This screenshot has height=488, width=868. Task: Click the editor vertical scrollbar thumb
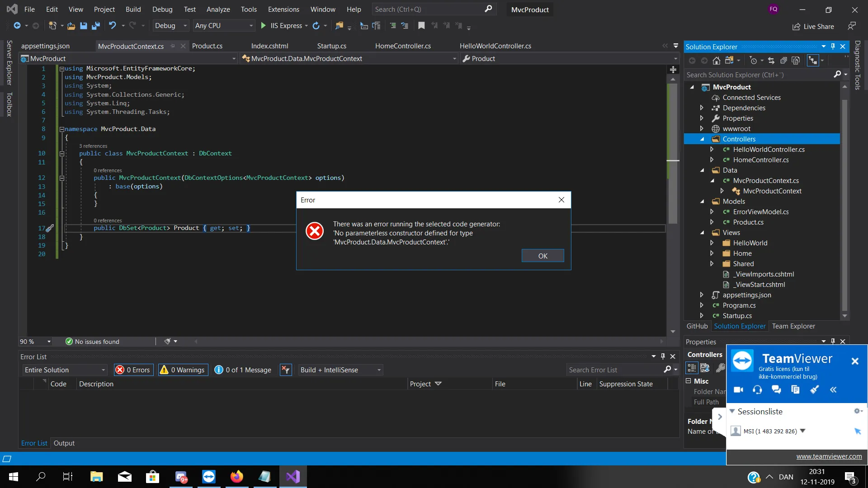673,154
